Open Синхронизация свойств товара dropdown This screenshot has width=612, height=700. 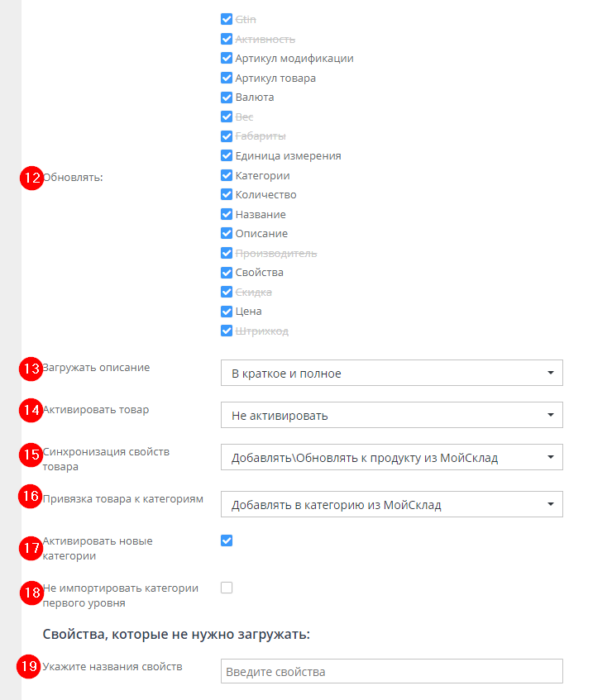391,458
